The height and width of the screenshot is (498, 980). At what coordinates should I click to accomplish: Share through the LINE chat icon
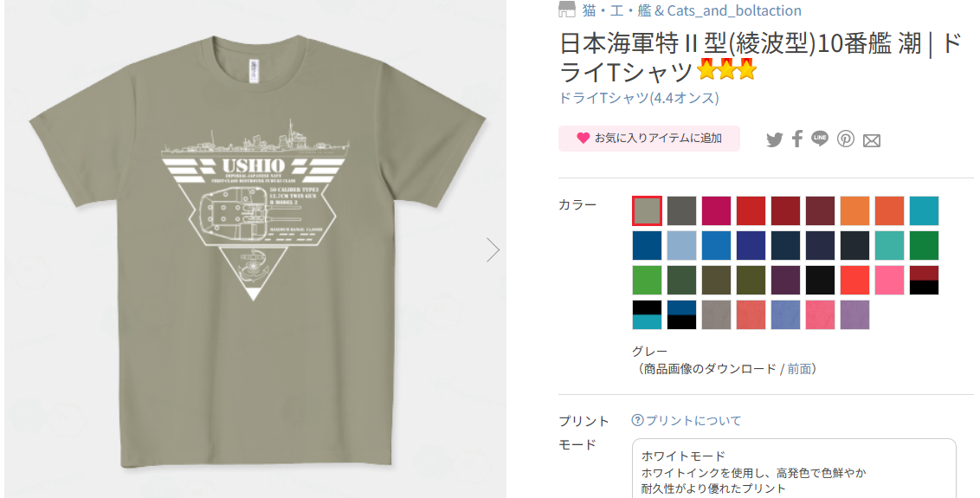point(820,139)
